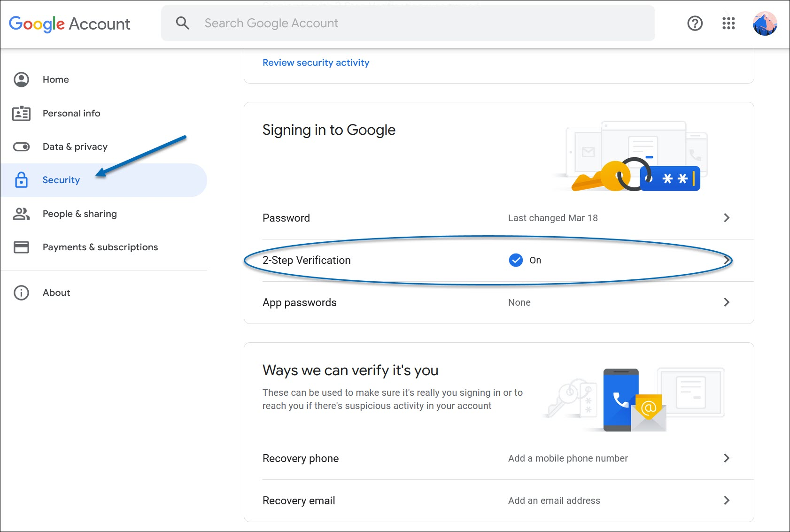Click the Personal info ID card icon
This screenshot has width=790, height=532.
(x=21, y=113)
